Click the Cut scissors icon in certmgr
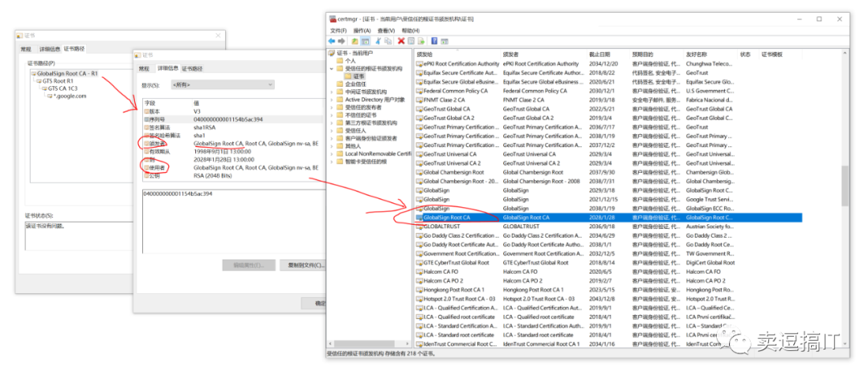Screen dimensions: 868x380 coord(379,41)
